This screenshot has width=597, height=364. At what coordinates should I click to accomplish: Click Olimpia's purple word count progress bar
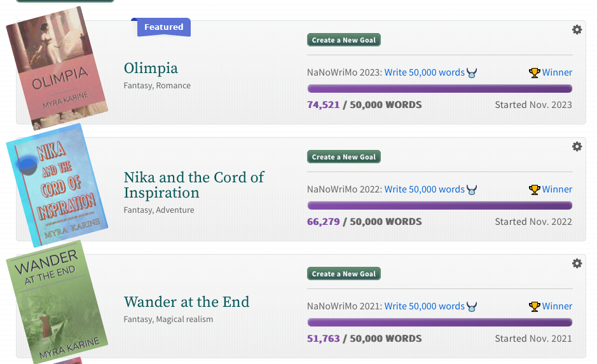click(x=439, y=89)
